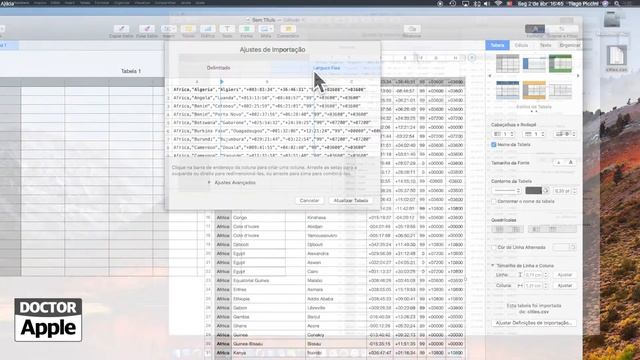640x360 pixels.
Task: Click the Gráfico toolbar icon
Action: point(208,29)
